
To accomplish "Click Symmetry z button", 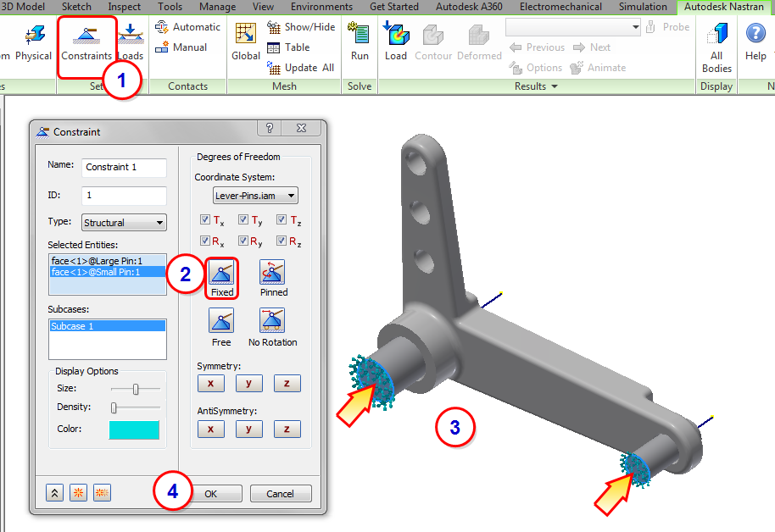I will coord(287,383).
